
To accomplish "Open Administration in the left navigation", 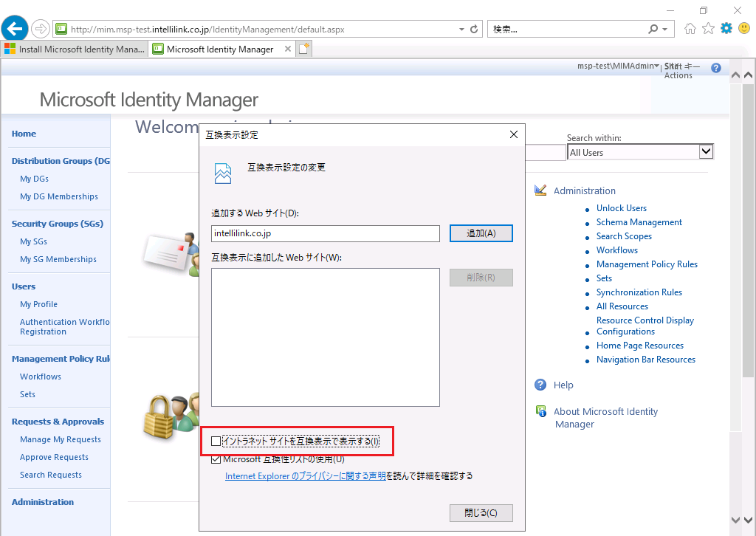I will click(x=43, y=502).
